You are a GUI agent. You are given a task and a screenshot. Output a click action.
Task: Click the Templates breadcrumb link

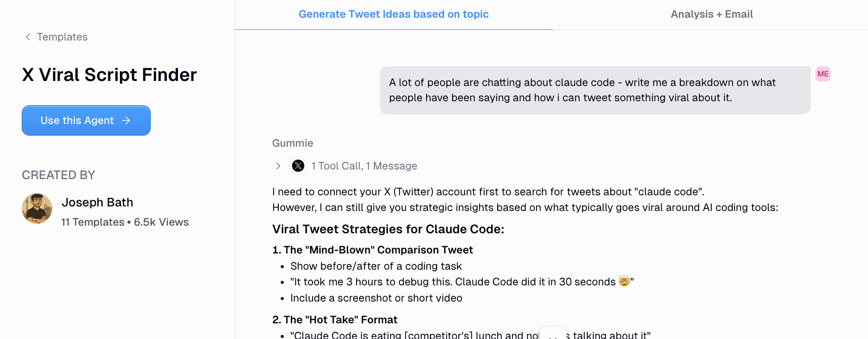(x=62, y=36)
